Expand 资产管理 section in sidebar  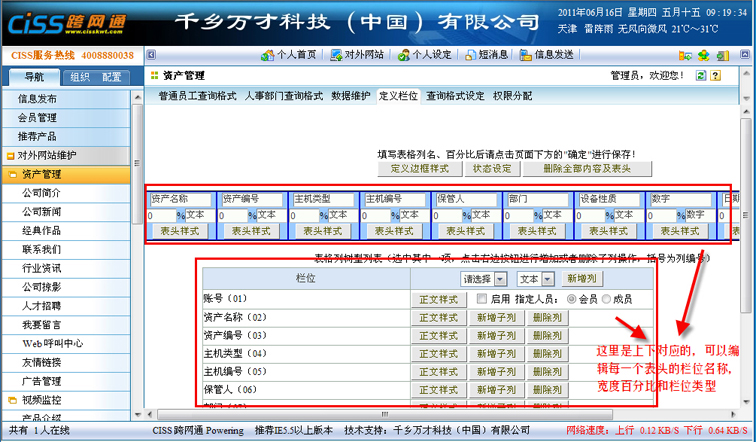(x=40, y=175)
